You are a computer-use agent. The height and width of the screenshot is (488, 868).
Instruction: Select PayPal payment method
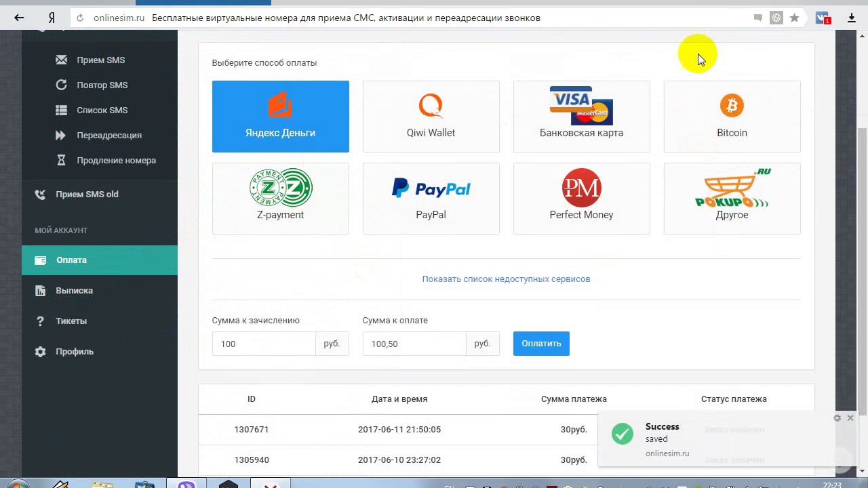pos(431,199)
